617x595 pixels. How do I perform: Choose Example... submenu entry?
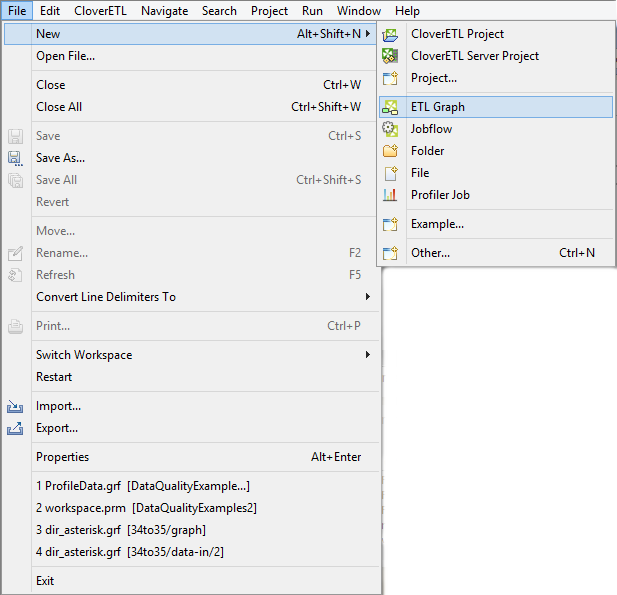pos(496,224)
